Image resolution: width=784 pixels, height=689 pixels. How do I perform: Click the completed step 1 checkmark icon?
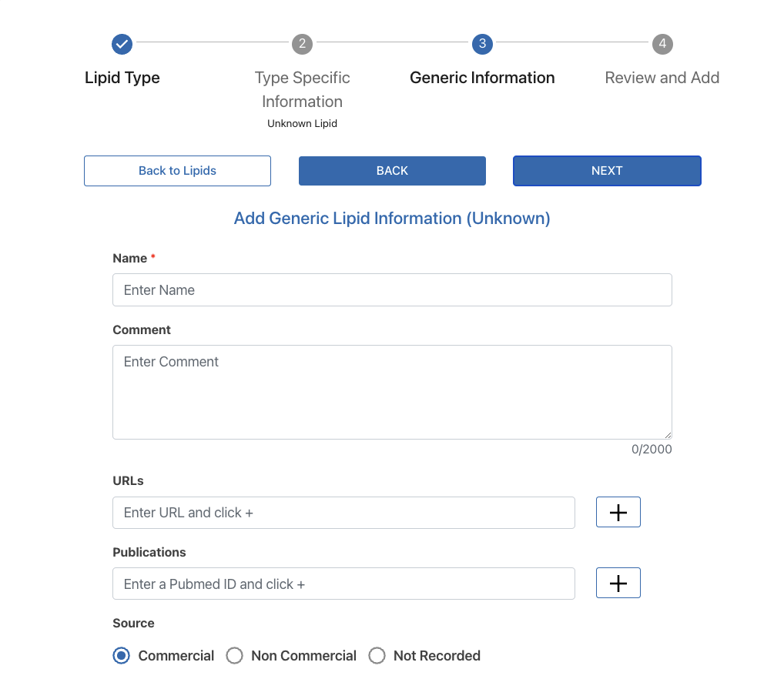click(x=122, y=44)
